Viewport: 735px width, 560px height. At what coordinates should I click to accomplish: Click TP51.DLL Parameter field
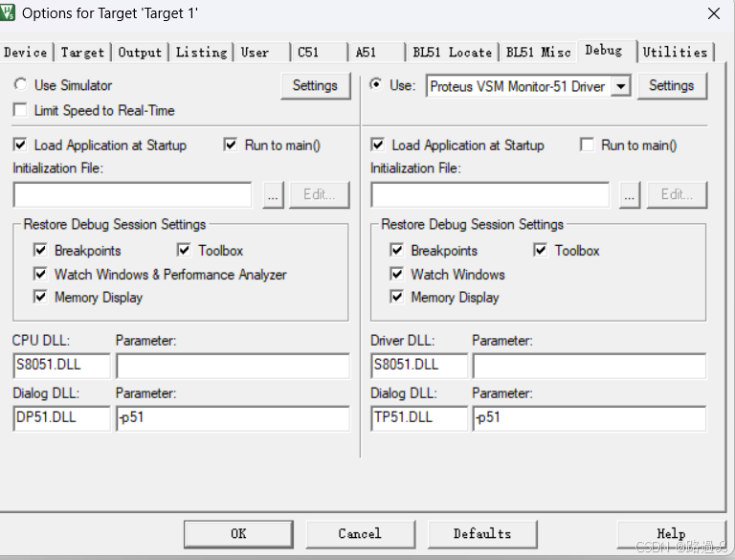coord(590,418)
